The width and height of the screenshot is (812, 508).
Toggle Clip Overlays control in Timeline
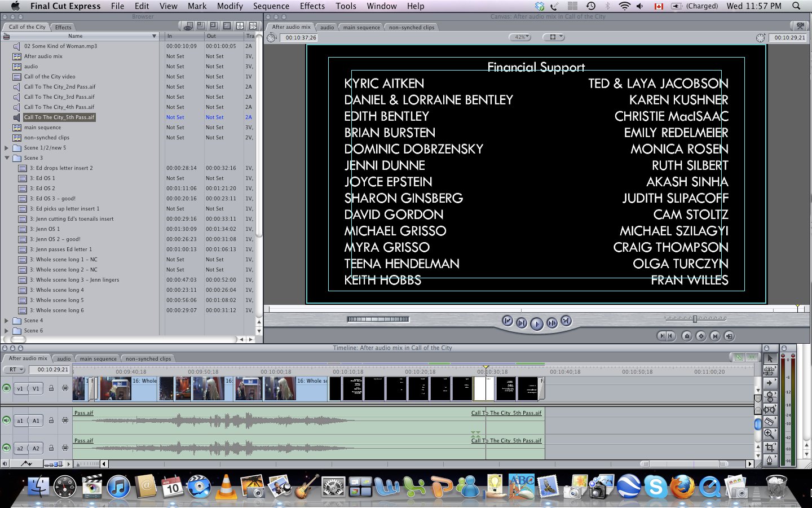(x=27, y=463)
